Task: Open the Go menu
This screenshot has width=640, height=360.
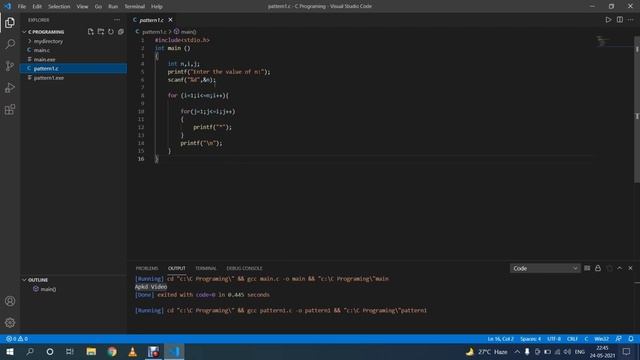Action: (x=98, y=6)
